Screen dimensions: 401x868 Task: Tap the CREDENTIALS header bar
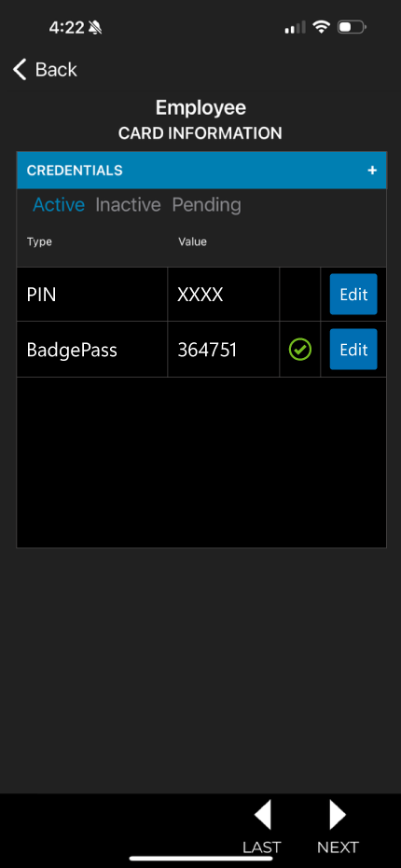pyautogui.click(x=201, y=170)
